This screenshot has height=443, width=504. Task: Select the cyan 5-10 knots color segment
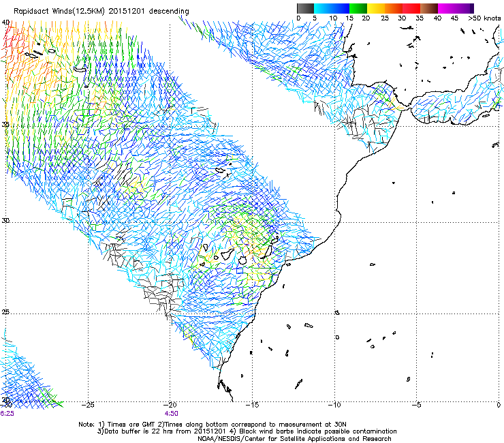pos(322,8)
